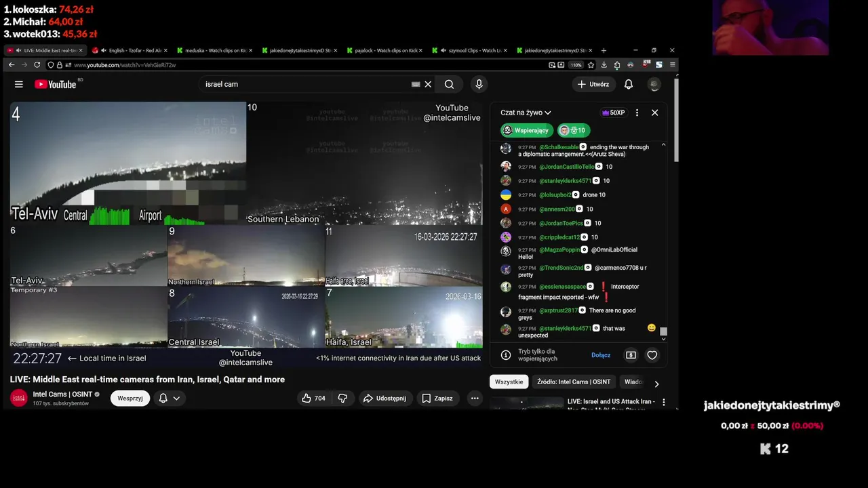Screen dimensions: 868x488
Task: Click the video title LIVE: Middle East real-time cameras
Action: pos(147,380)
